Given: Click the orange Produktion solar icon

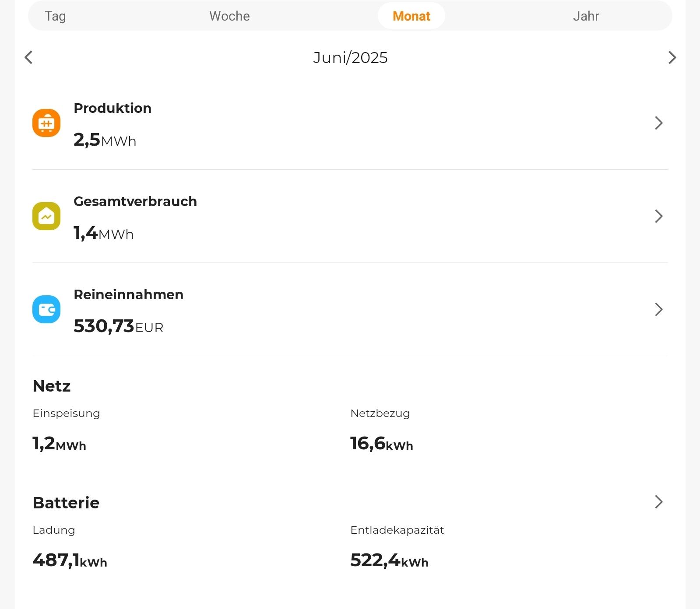Looking at the screenshot, I should (46, 123).
